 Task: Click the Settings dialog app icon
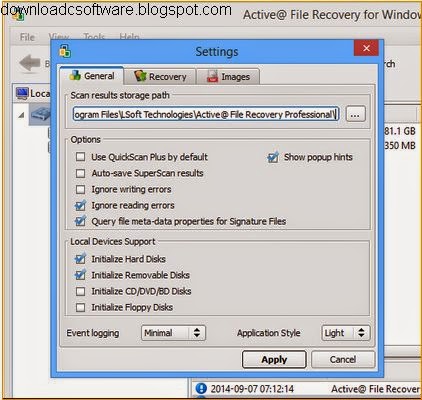[x=65, y=51]
